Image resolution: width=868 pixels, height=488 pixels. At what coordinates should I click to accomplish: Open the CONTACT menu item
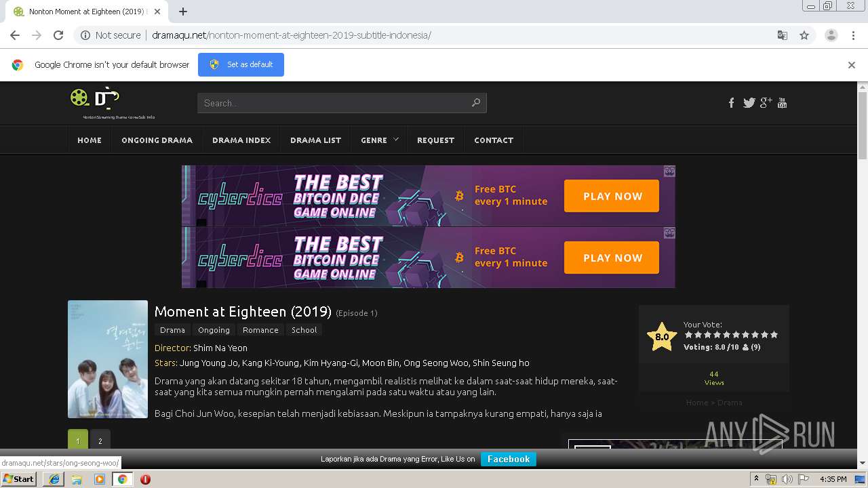point(494,140)
